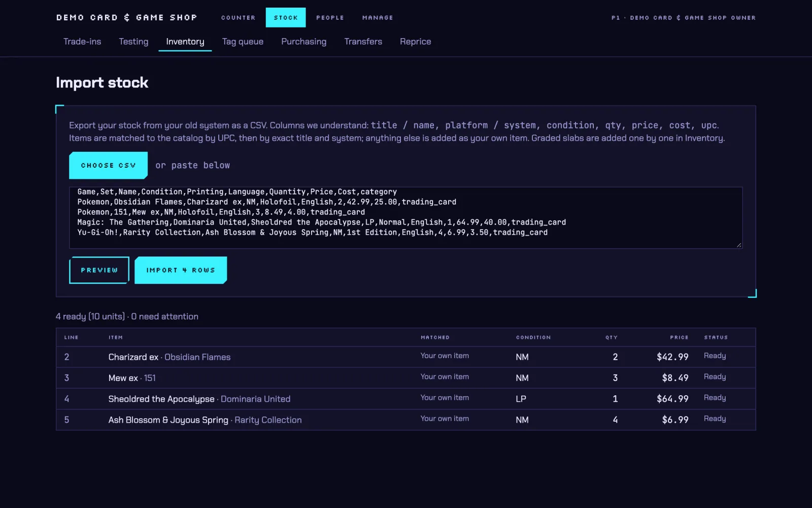Click the Import stock heading

(102, 83)
